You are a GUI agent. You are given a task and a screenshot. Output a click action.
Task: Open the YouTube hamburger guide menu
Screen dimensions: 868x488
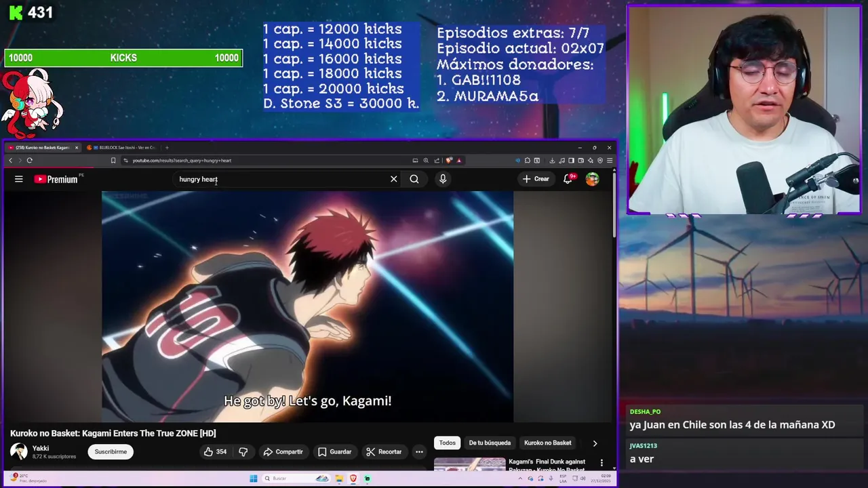click(x=19, y=179)
